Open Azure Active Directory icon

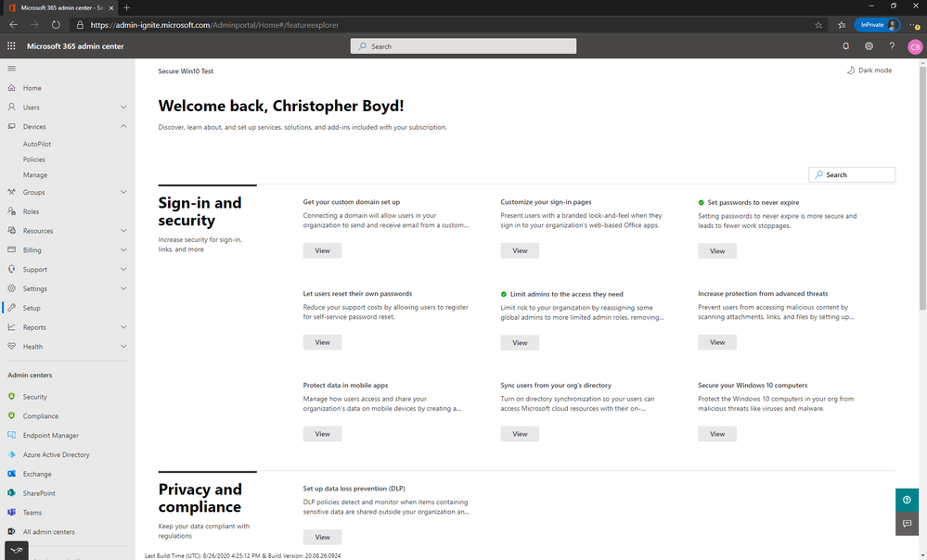[x=11, y=454]
